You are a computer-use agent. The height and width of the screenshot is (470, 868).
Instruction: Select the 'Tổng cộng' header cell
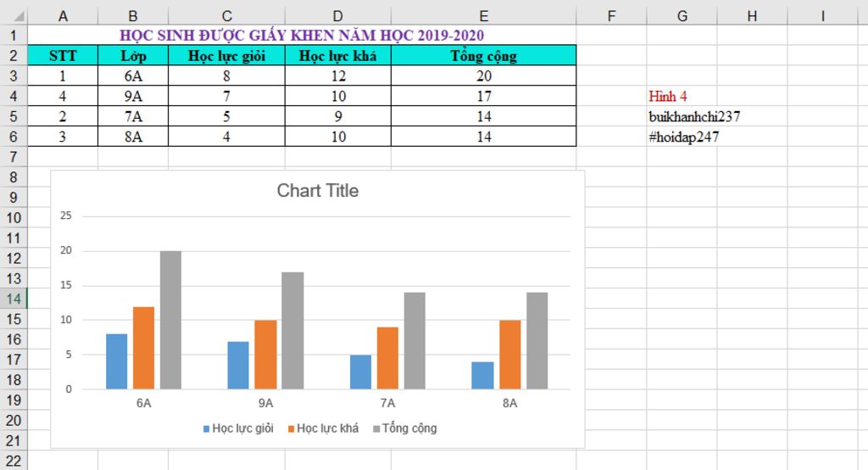coord(483,55)
